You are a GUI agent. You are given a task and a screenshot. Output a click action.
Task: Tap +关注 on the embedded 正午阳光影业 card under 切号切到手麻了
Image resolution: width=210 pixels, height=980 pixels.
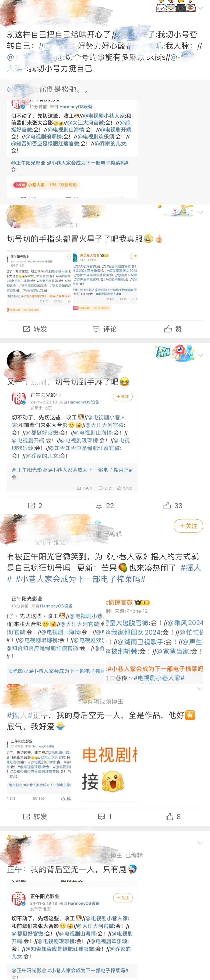tap(122, 396)
